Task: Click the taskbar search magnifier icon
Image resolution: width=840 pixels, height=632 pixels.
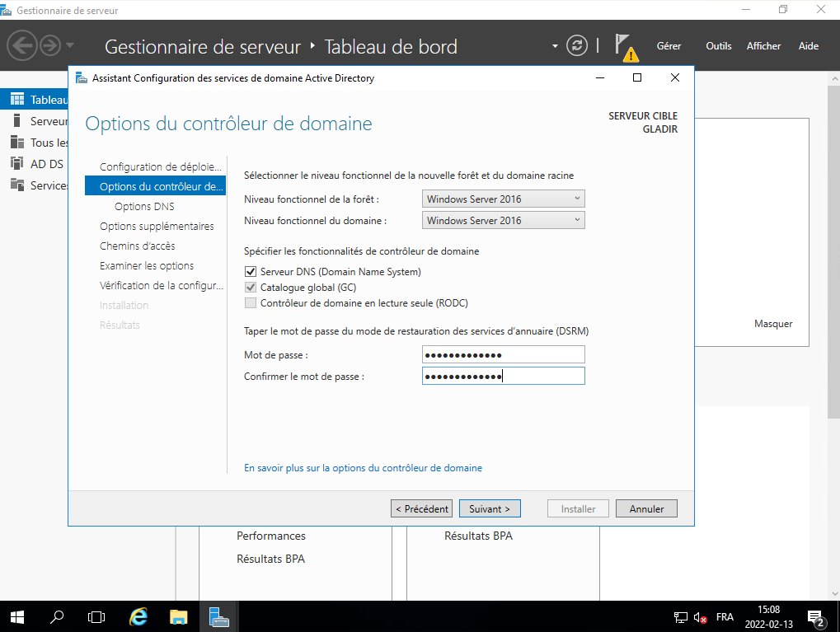Action: point(57,616)
